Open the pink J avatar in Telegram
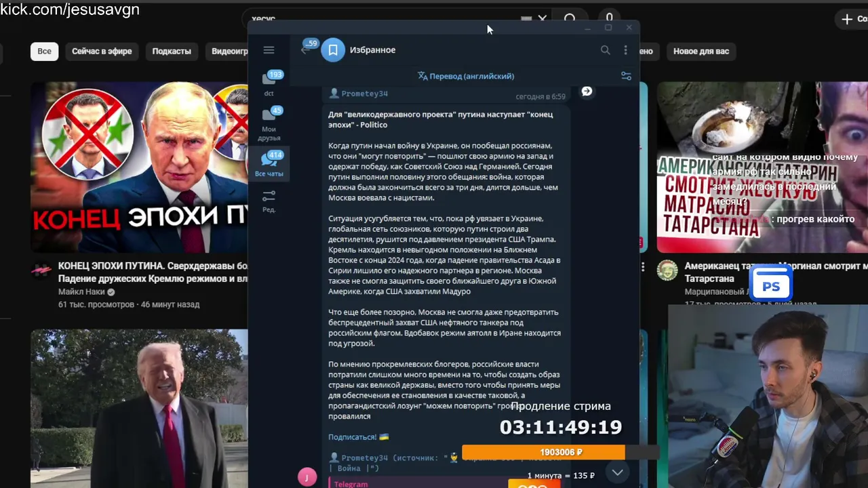 click(307, 477)
